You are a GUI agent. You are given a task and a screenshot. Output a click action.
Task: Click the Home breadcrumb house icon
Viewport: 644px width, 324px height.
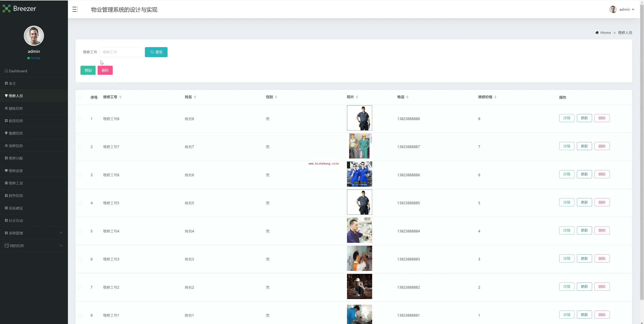(597, 33)
